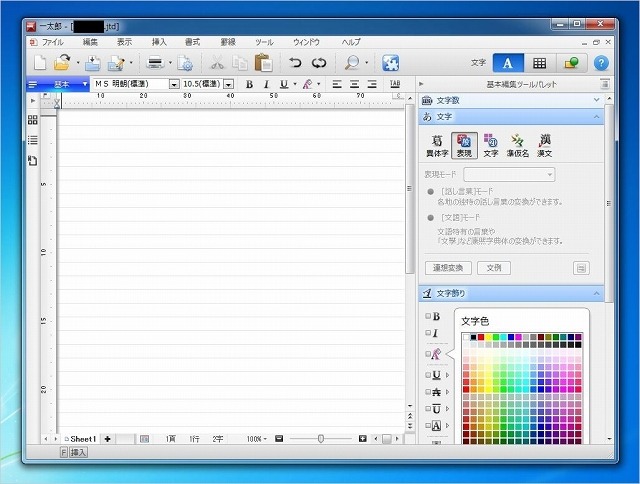Open the ファイル menu
The width and height of the screenshot is (640, 484).
(x=53, y=42)
